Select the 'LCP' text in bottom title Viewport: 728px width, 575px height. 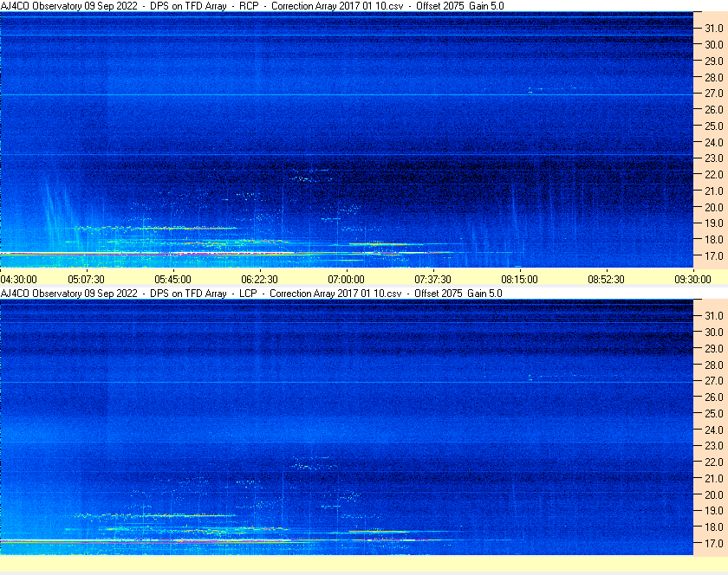(x=248, y=294)
